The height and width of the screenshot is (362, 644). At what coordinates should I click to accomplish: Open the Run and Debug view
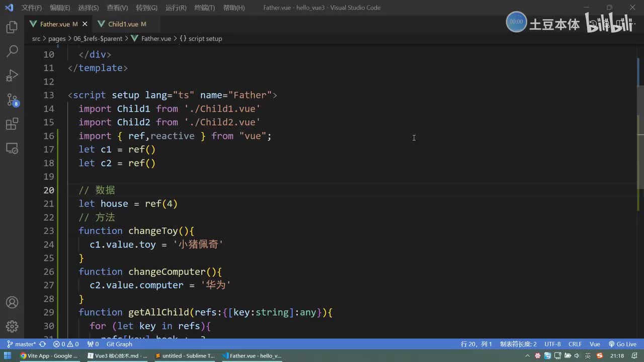[x=12, y=75]
